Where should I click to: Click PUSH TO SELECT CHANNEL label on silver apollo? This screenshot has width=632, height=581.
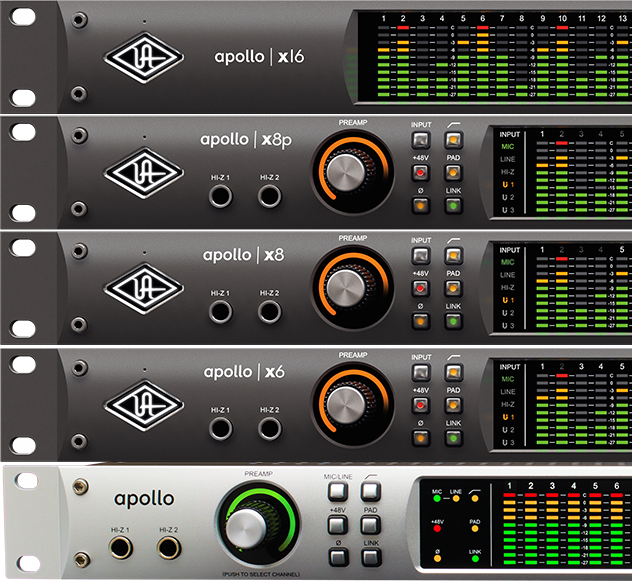pyautogui.click(x=261, y=574)
